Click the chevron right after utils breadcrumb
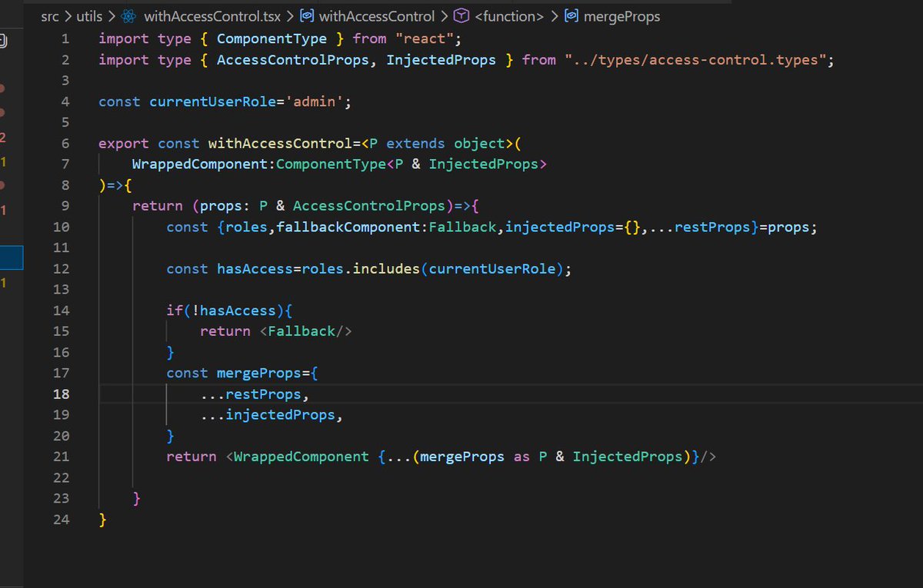Image resolution: width=923 pixels, height=588 pixels. point(112,15)
